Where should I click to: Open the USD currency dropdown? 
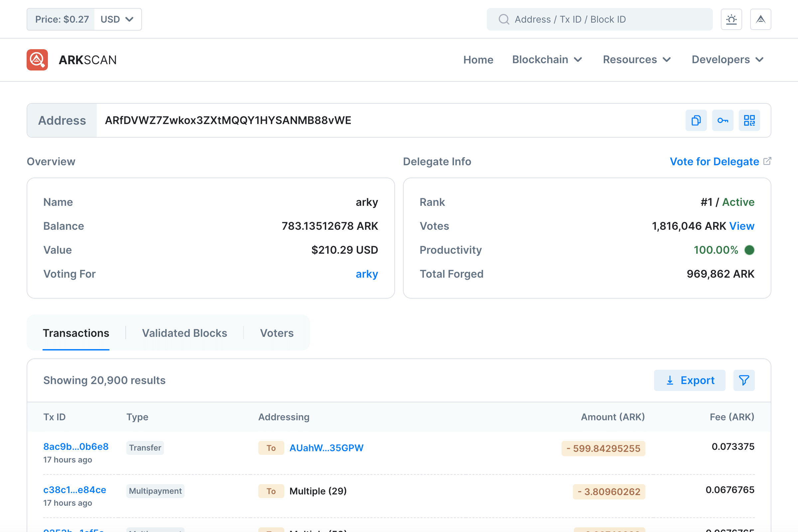(117, 19)
